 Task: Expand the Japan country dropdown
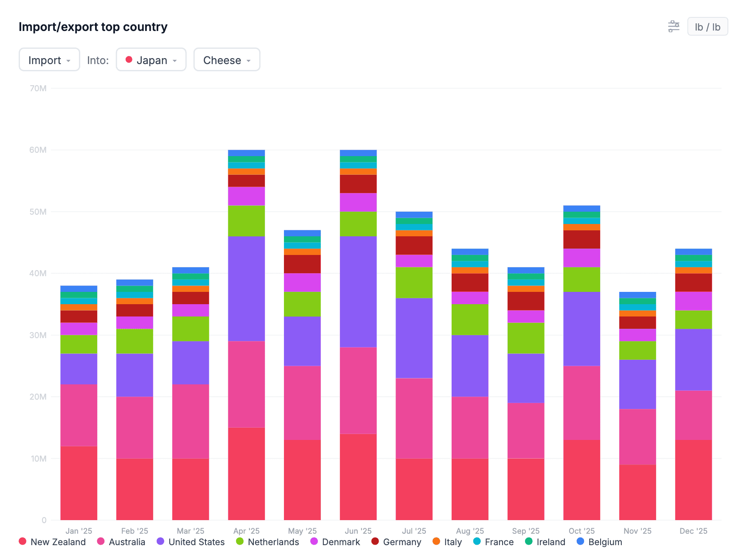click(x=152, y=60)
